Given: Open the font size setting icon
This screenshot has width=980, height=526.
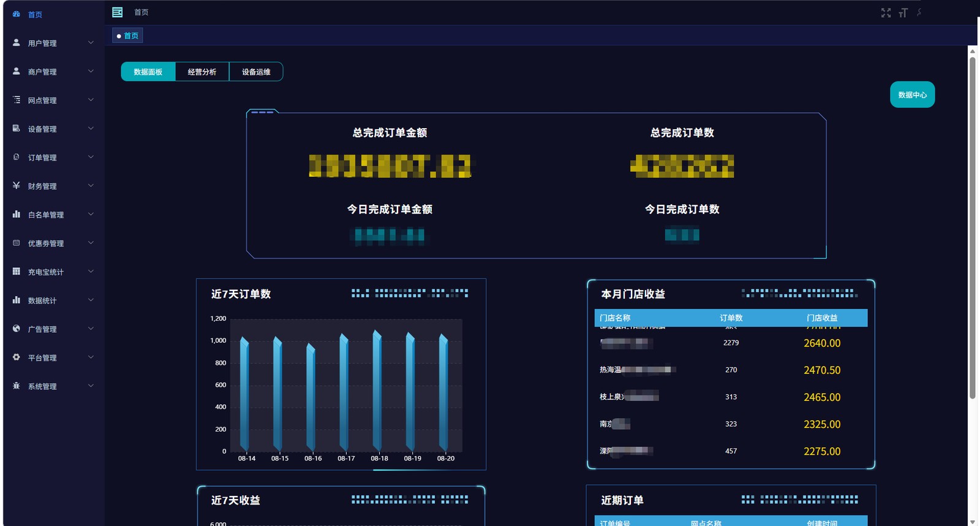Looking at the screenshot, I should (903, 13).
